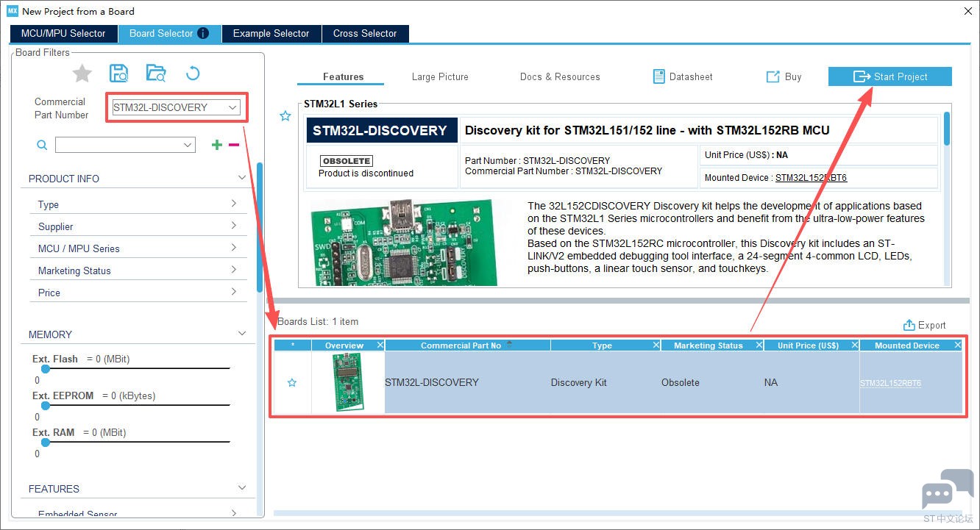Collapse the MEMORY section

point(241,334)
